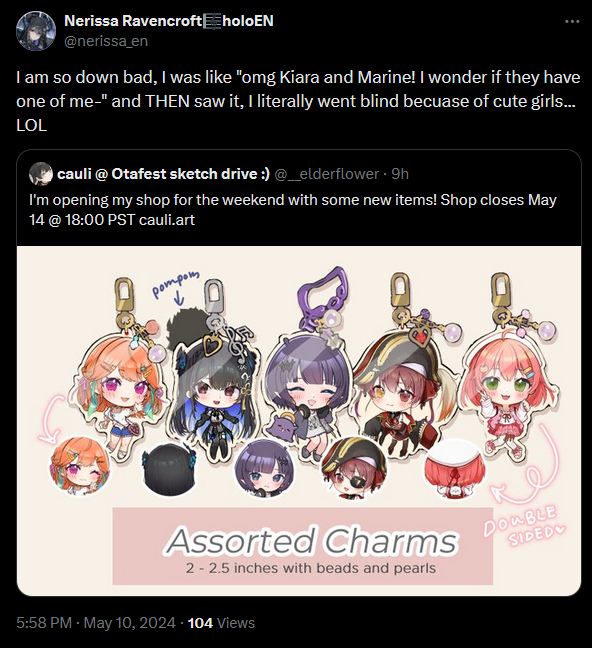The width and height of the screenshot is (592, 648).
Task: Open the cauli @ Otafest sketch drive name
Action: click(164, 174)
